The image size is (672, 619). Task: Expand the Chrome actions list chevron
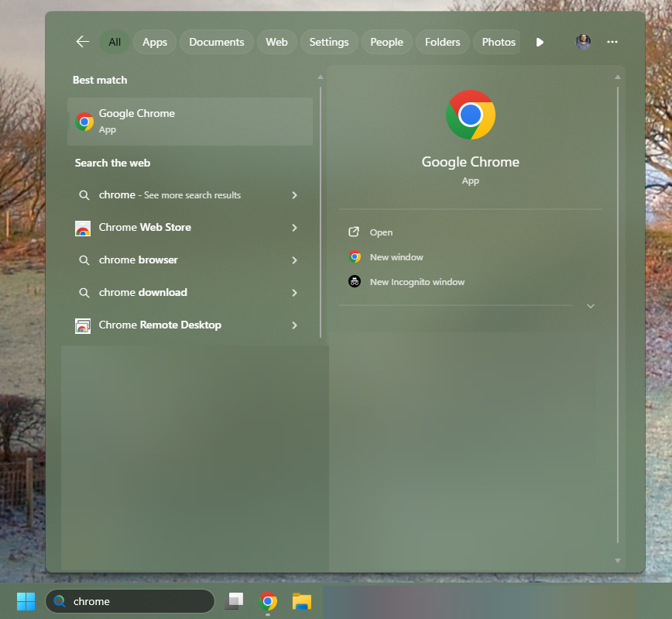591,306
